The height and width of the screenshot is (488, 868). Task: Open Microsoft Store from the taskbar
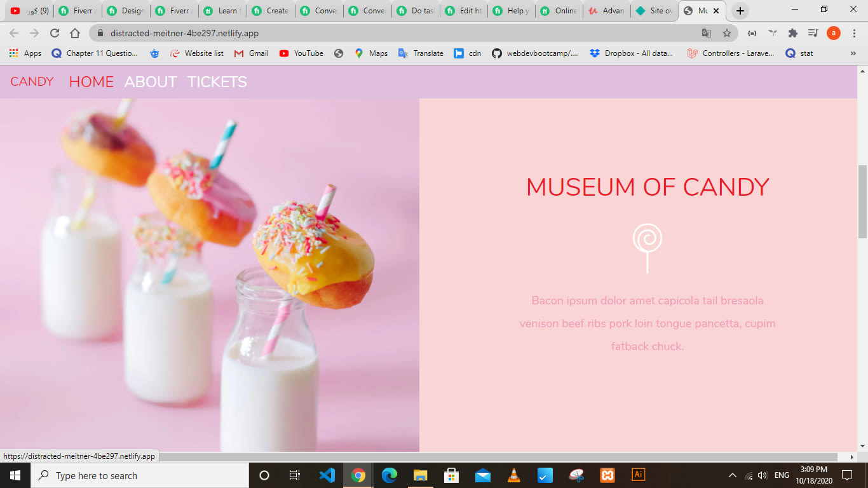point(452,475)
